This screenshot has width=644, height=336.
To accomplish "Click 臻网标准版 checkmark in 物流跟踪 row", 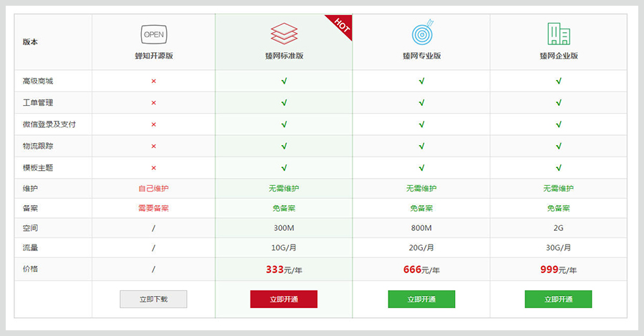I will coord(284,147).
